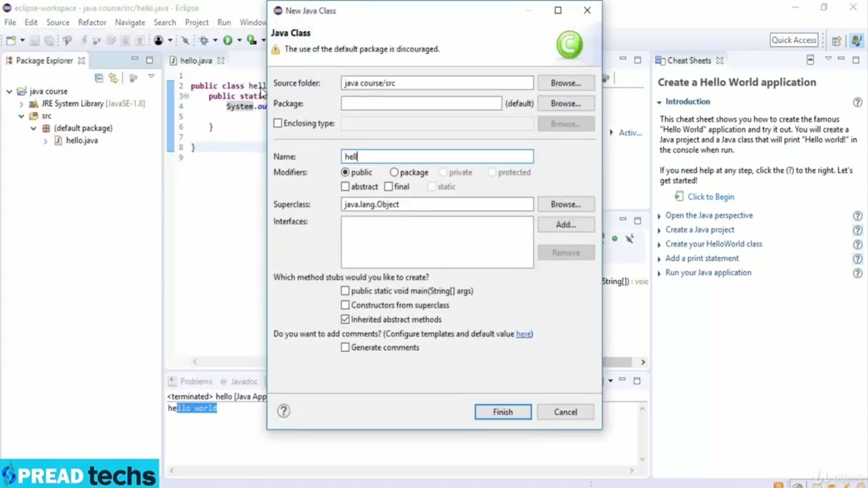Click the help icon beside Introduction
Screen dimensions: 868x488
(857, 102)
